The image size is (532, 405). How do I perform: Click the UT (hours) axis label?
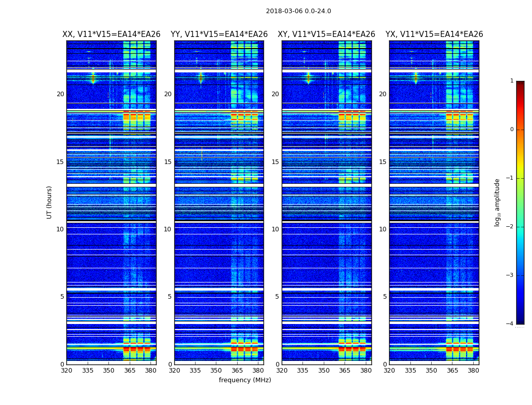pos(49,202)
